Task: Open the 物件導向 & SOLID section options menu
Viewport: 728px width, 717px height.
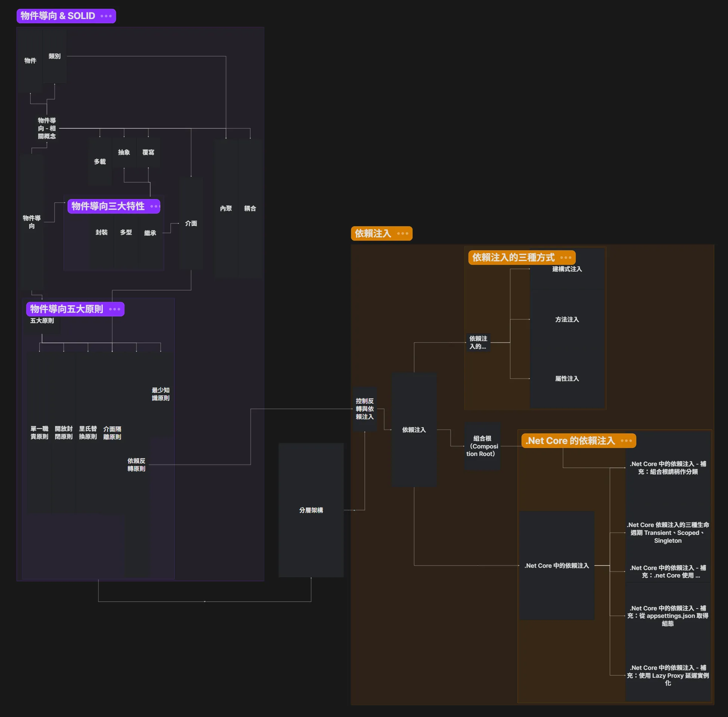Action: [106, 16]
